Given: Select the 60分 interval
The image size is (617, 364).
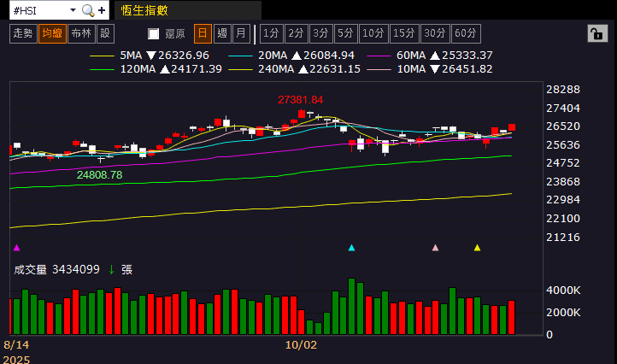Looking at the screenshot, I should point(466,33).
